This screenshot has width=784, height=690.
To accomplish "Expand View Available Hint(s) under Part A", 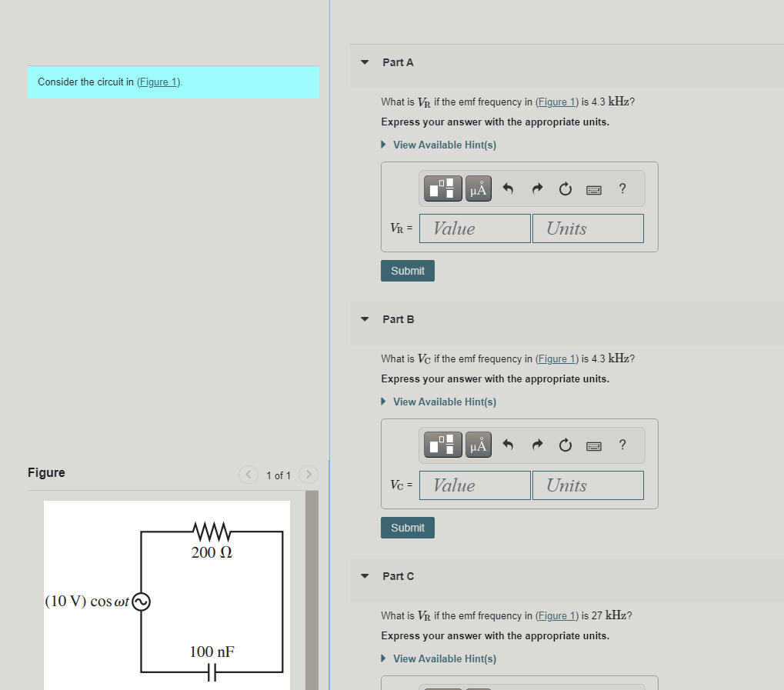I will 439,145.
